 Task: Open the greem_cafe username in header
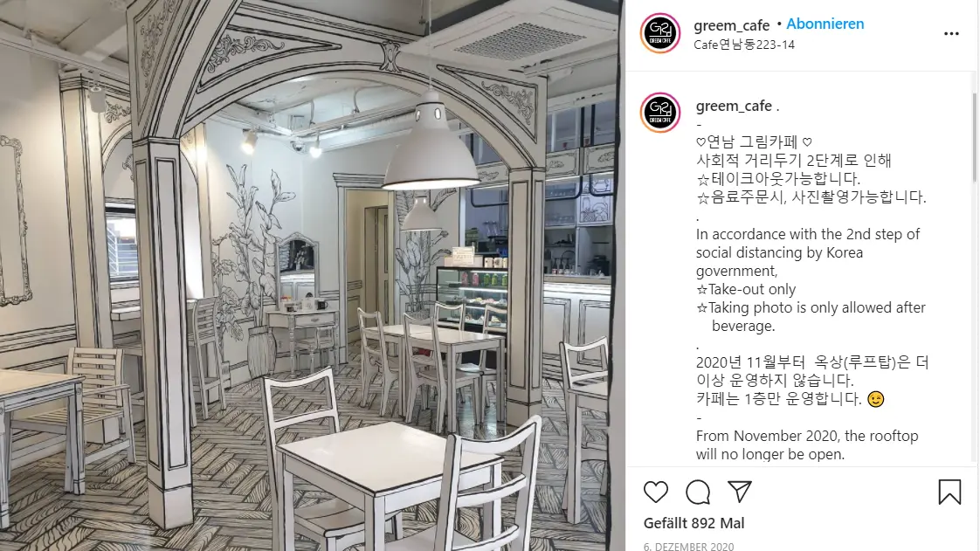pos(731,25)
